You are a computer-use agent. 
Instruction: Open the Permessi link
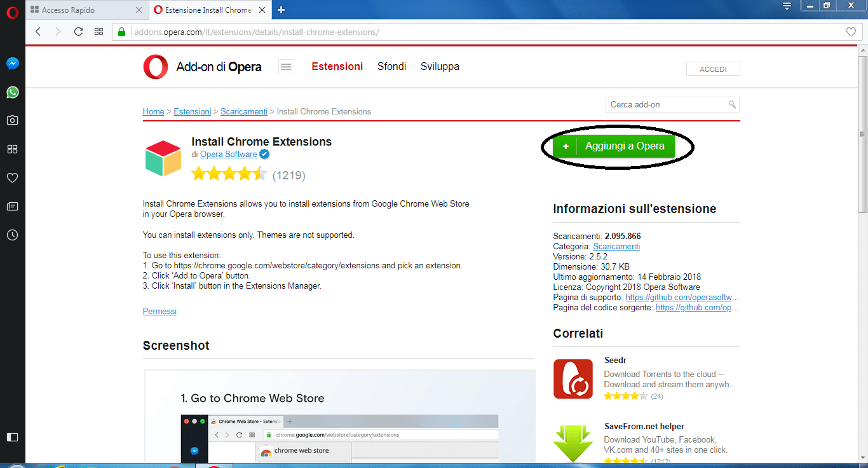click(x=159, y=311)
